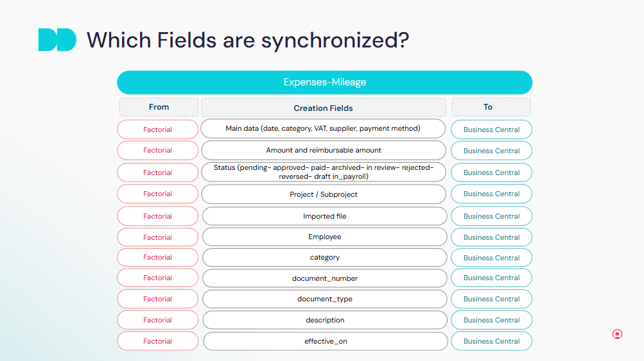
Task: Click the DD logo icon
Action: 57,40
